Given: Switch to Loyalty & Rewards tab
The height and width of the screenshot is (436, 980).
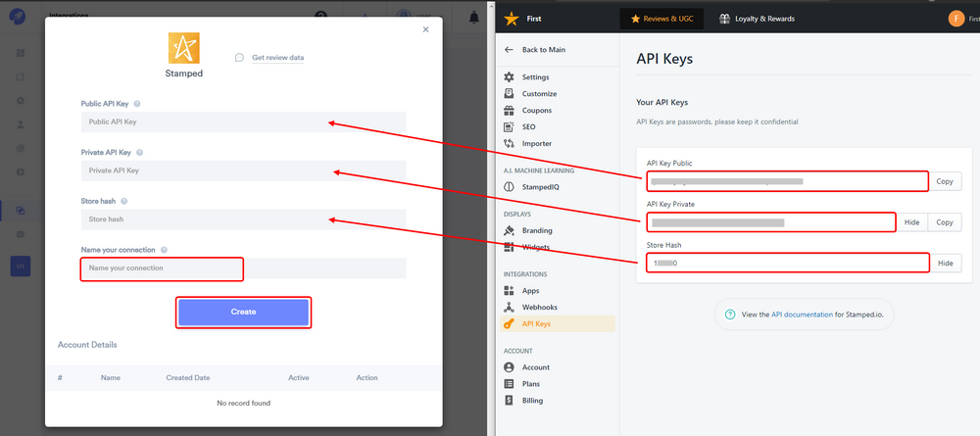Looking at the screenshot, I should 757,19.
